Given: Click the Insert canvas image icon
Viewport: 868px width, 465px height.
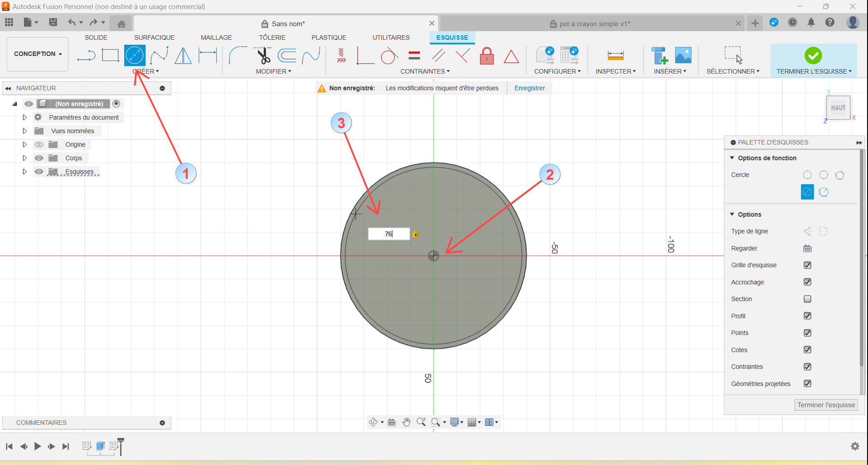Looking at the screenshot, I should [683, 56].
